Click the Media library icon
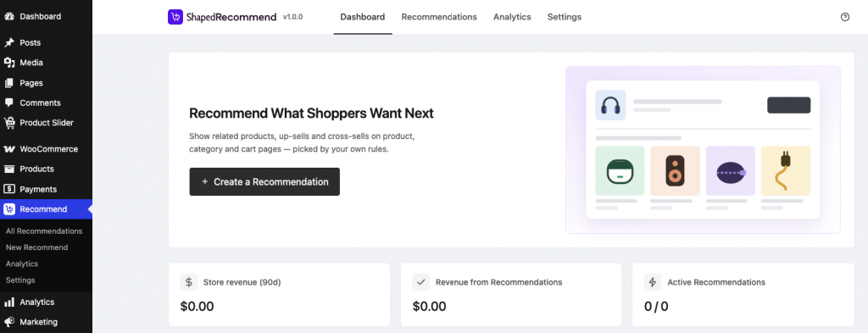Image resolution: width=868 pixels, height=333 pixels. 8,63
